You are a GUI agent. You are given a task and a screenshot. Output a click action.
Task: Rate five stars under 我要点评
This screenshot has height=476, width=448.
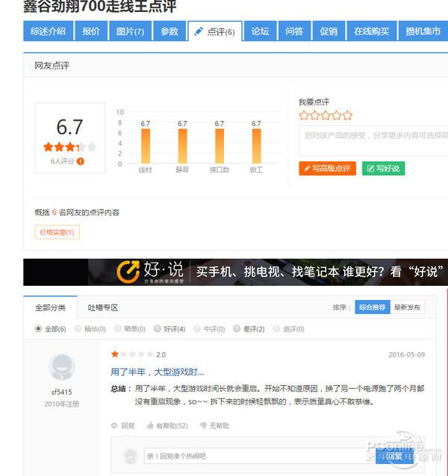tap(347, 116)
